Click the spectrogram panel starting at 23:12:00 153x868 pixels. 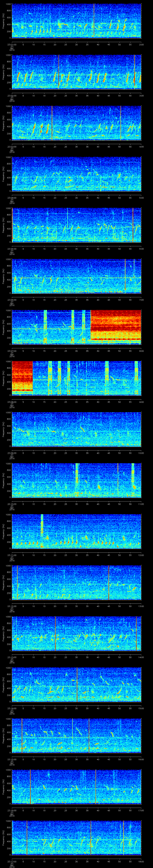[x=77, y=582]
